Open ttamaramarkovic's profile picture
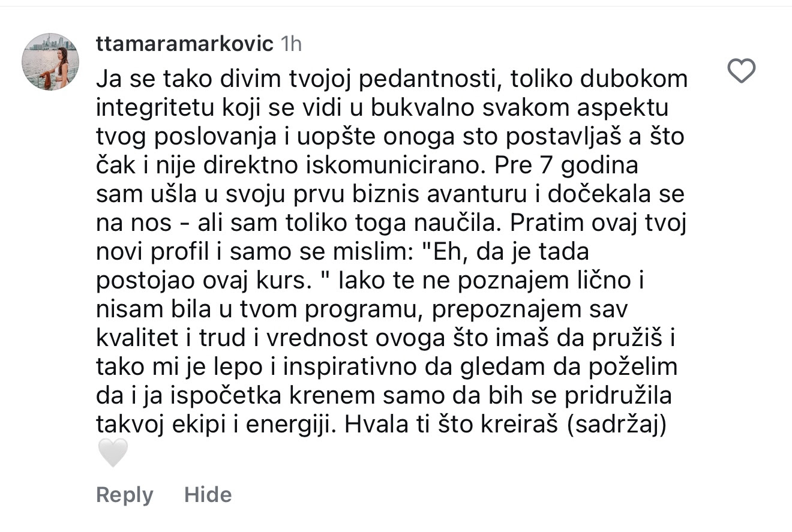 50,62
